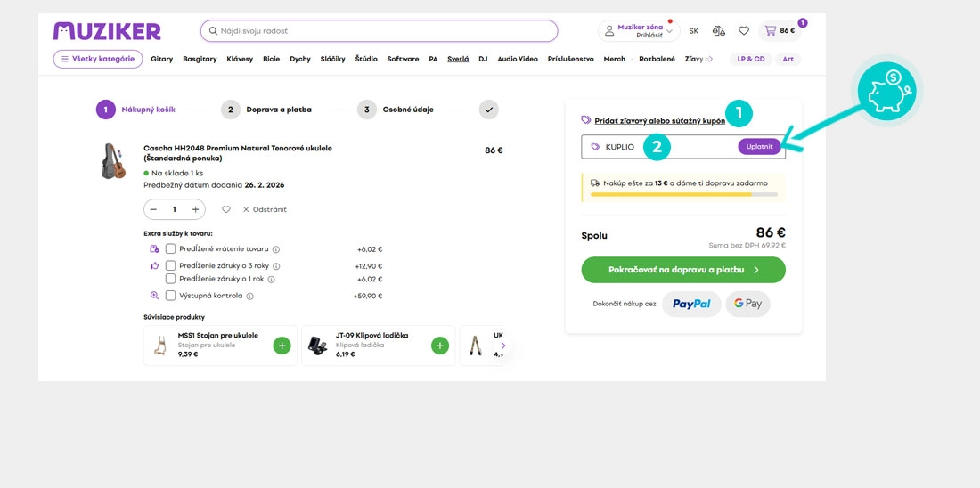Check Predĺženie záruky o 1 rok
Viewport: 980px width, 488px height.
pos(171,279)
